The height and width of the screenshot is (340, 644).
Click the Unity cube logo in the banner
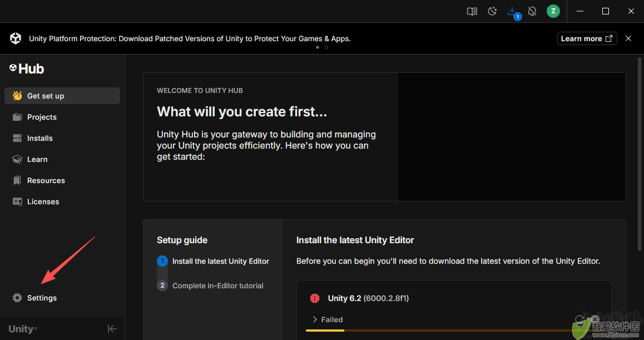(16, 38)
